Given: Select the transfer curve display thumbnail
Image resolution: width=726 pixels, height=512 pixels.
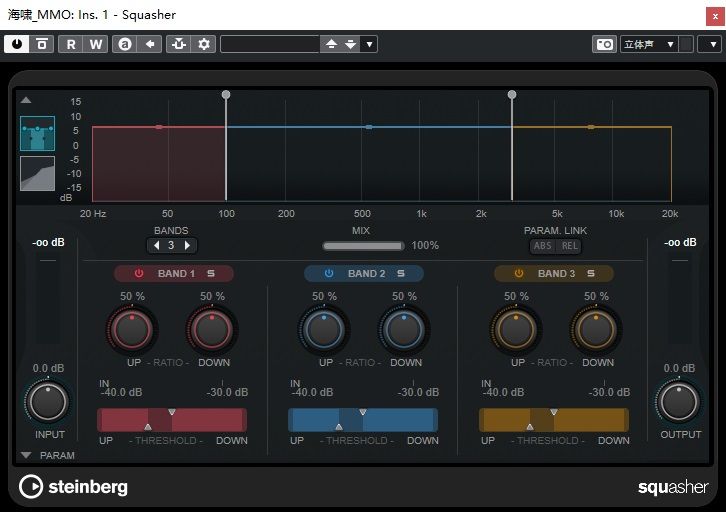Looking at the screenshot, I should click(x=38, y=173).
